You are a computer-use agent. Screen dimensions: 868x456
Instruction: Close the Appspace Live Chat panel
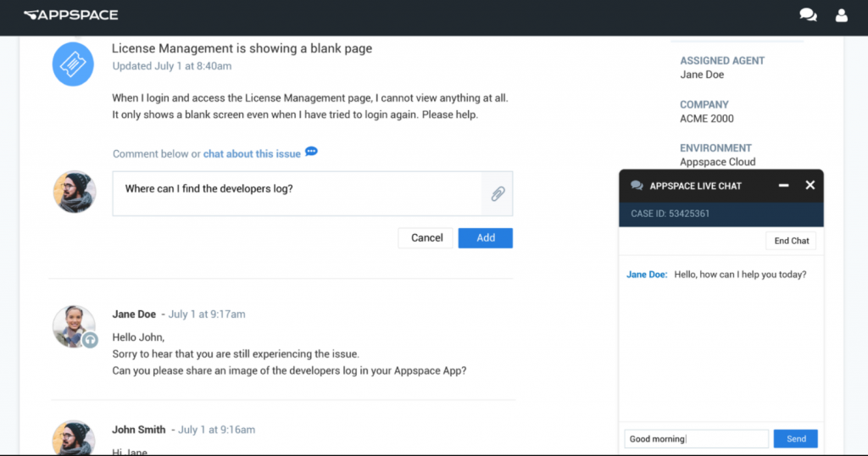click(x=810, y=186)
